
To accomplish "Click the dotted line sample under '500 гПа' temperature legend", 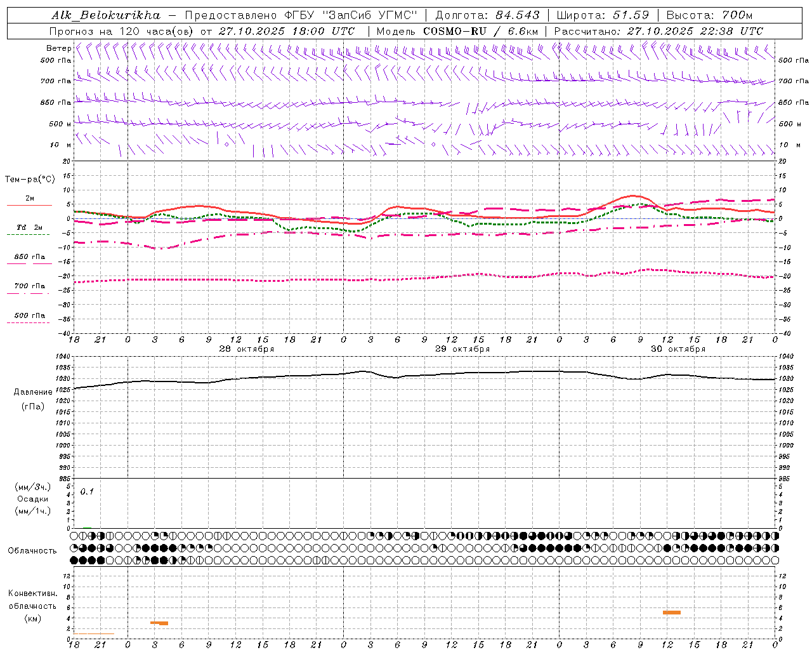I will tap(28, 322).
